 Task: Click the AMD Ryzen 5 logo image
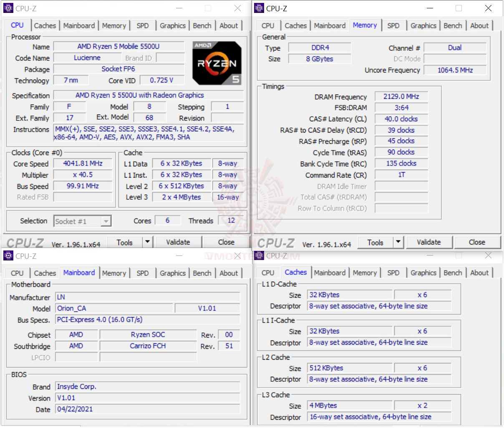[x=217, y=63]
